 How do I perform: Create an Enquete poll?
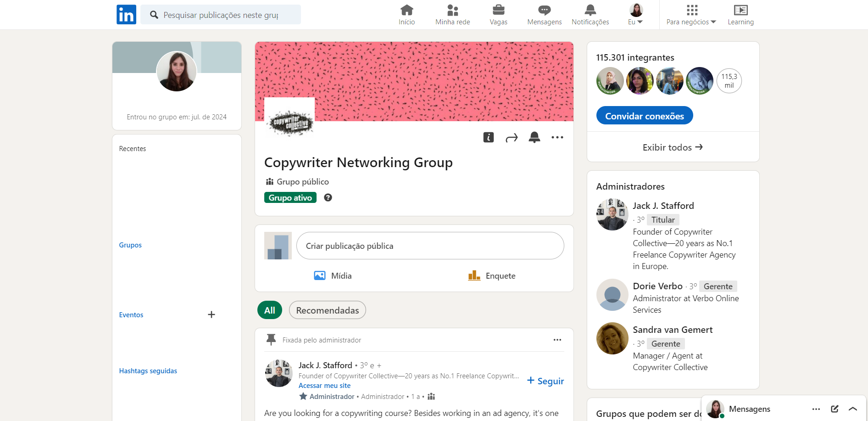point(492,275)
